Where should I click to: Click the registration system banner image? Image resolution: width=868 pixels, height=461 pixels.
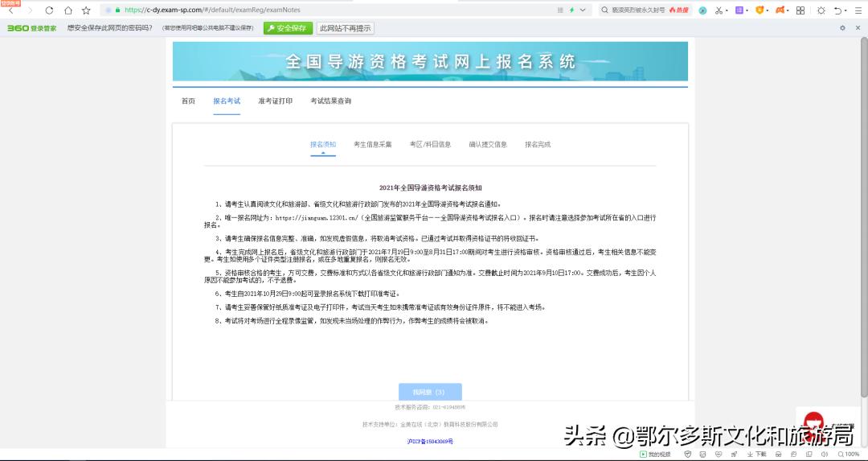pos(430,61)
